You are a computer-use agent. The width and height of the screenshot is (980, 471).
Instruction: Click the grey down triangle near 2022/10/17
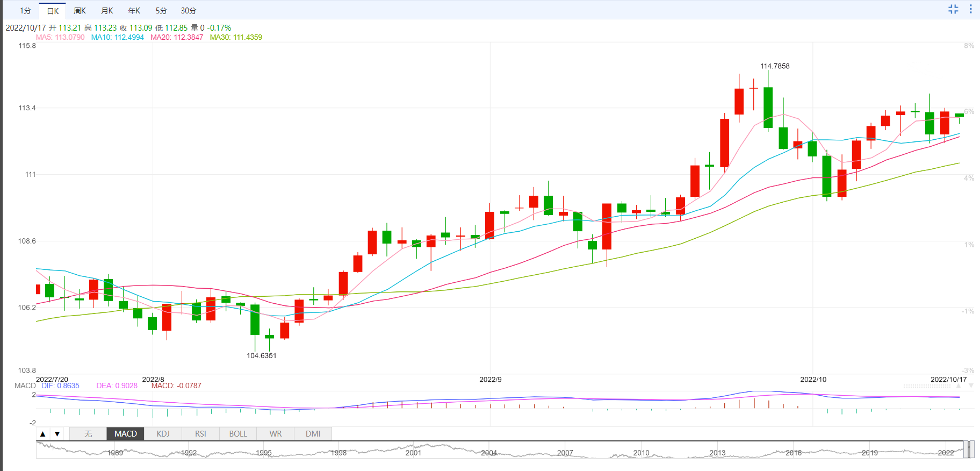(971, 386)
